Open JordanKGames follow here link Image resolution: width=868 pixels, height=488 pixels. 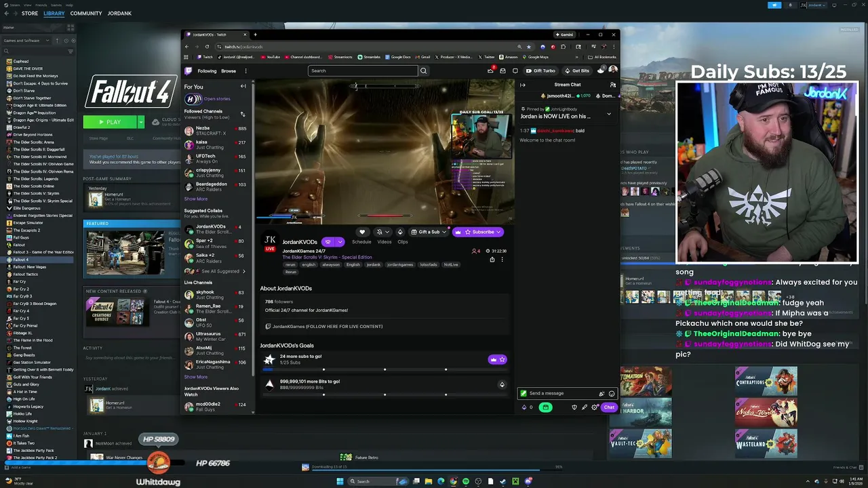[x=328, y=327]
